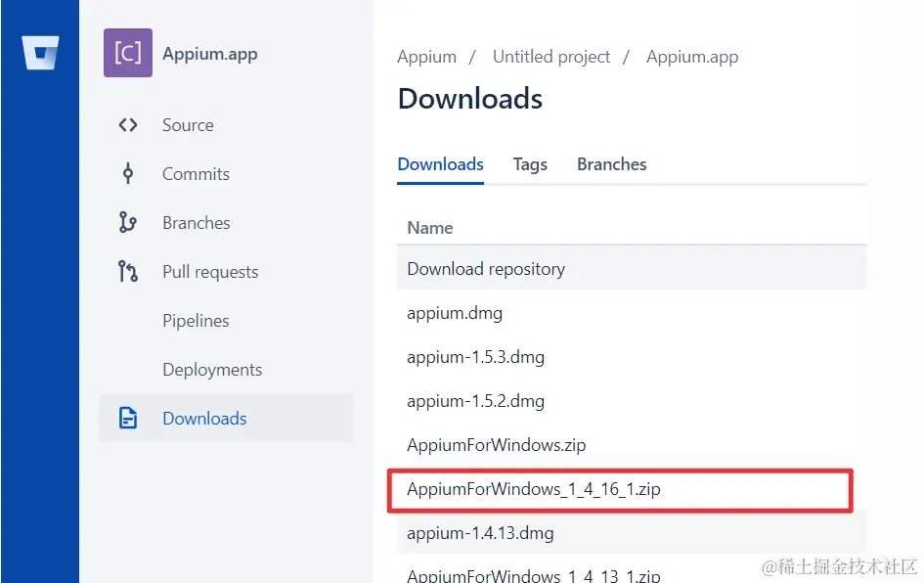Download AppiumForWindows_1_4_16_1.zip file
The height and width of the screenshot is (583, 924).
point(533,489)
